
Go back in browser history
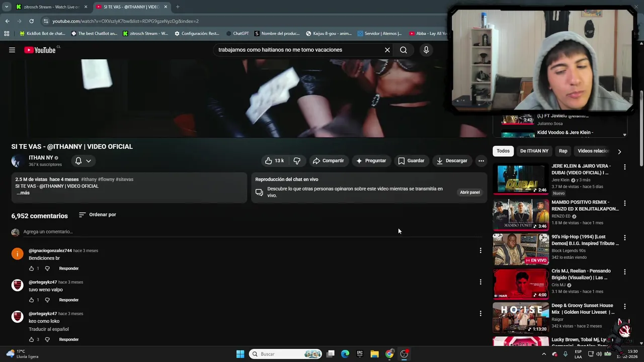point(7,21)
